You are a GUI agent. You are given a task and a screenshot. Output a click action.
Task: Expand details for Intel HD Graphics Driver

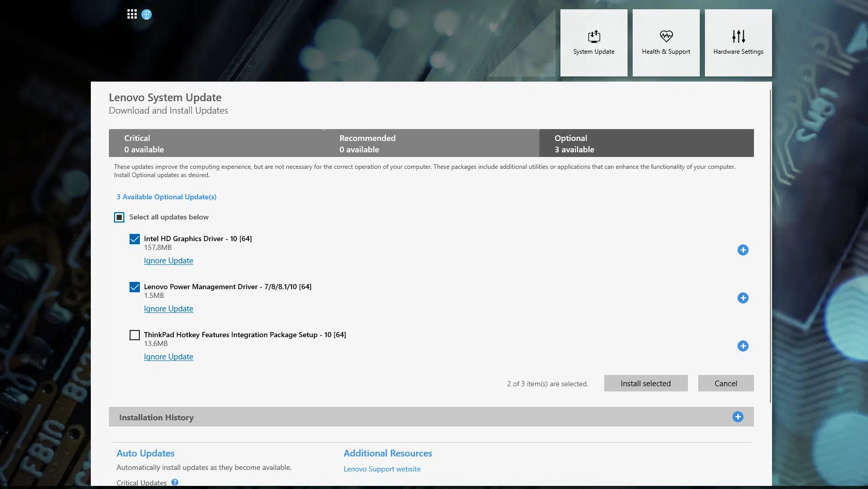tap(743, 250)
